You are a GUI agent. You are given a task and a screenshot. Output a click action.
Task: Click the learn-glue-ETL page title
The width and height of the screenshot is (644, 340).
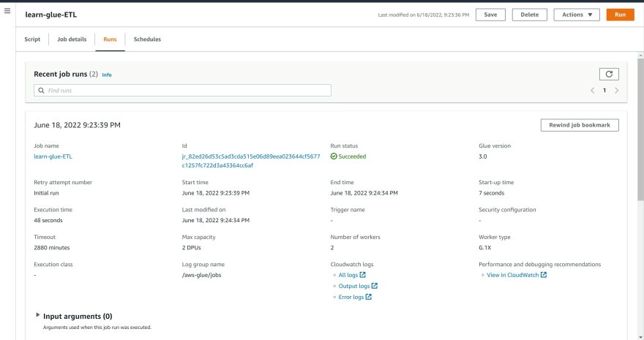coord(51,15)
